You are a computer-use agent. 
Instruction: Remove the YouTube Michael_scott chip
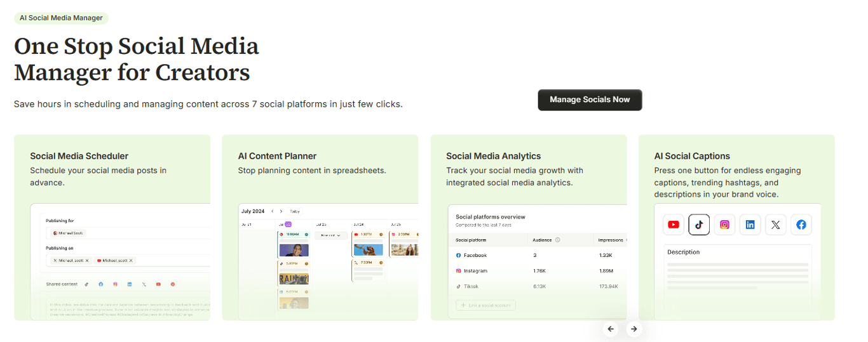point(132,261)
